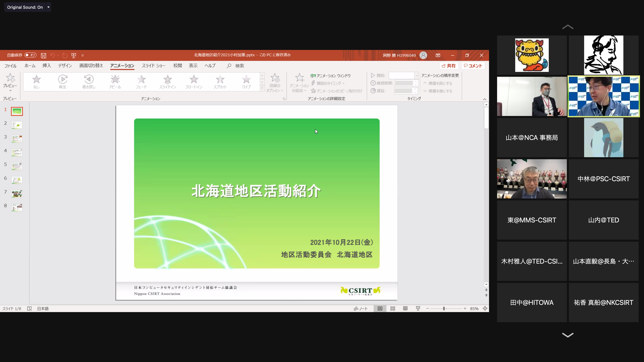Click the コメント button
Image resolution: width=644 pixels, height=362 pixels.
point(473,66)
